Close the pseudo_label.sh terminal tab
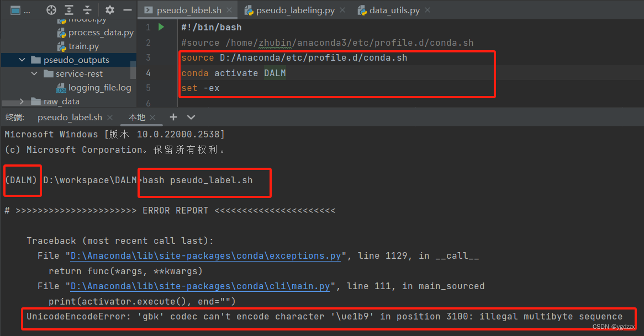The width and height of the screenshot is (644, 336). pos(110,118)
